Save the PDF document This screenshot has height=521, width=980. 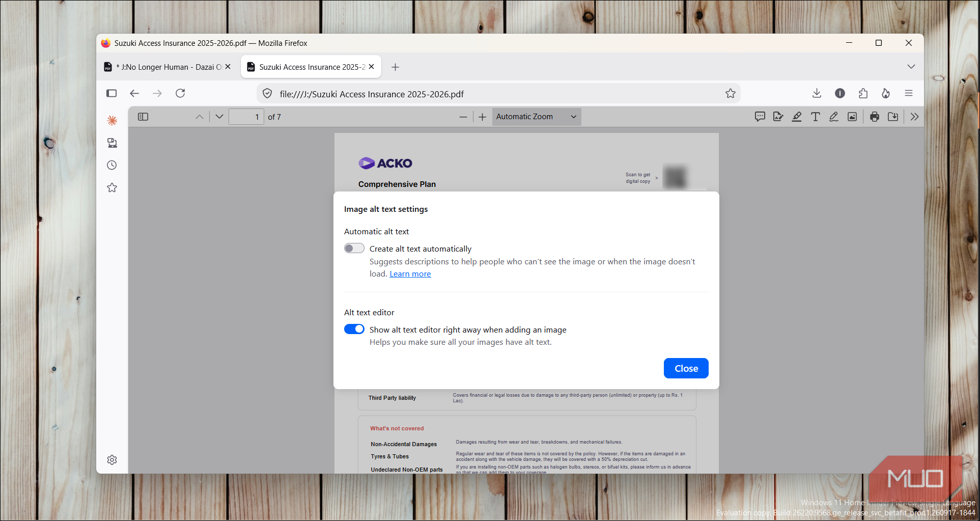893,117
